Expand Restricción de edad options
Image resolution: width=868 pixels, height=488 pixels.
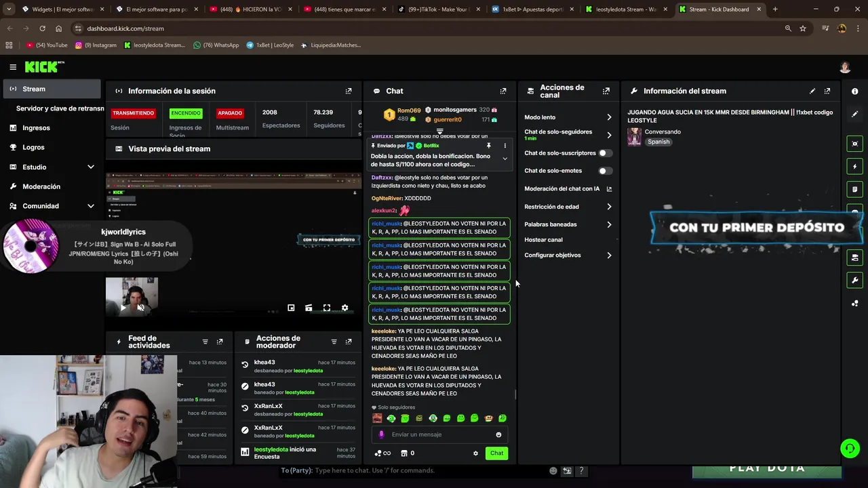pyautogui.click(x=609, y=207)
